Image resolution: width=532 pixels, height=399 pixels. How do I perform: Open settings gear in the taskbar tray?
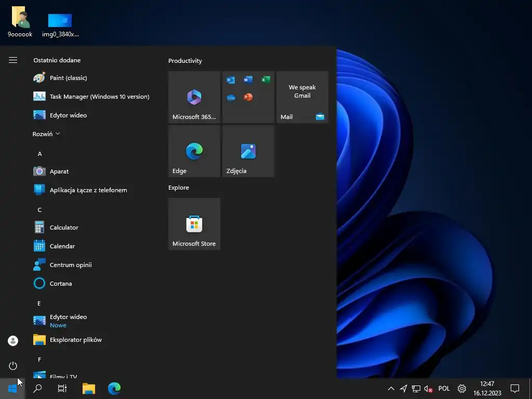[x=462, y=389]
